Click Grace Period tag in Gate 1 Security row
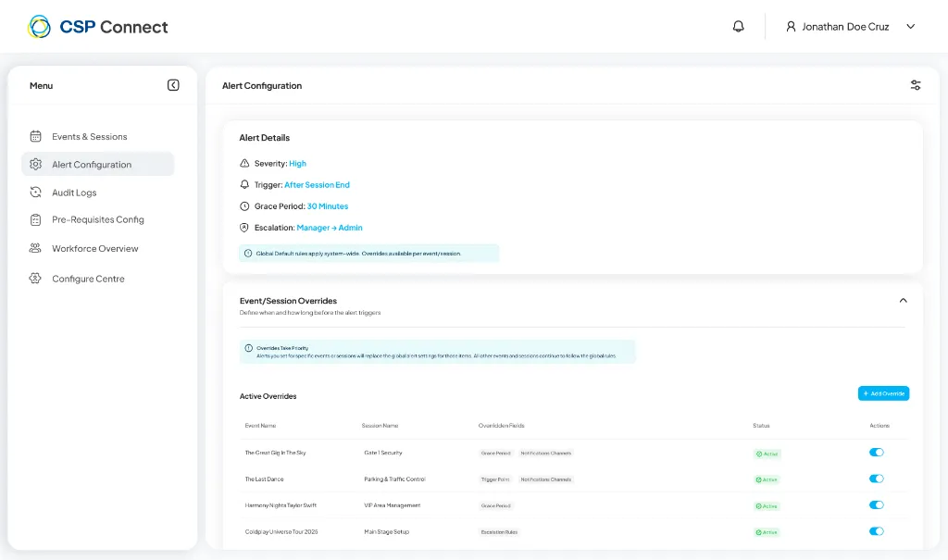The height and width of the screenshot is (560, 948). tap(496, 453)
